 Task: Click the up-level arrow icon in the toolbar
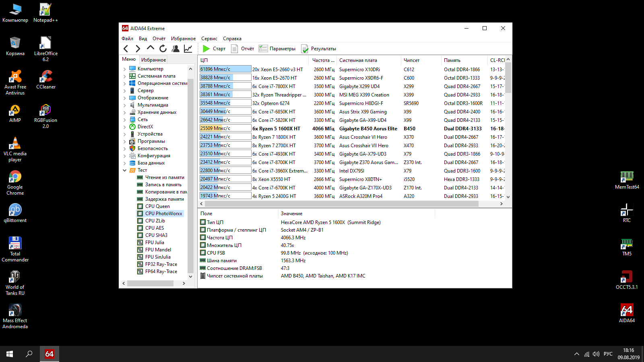pos(151,48)
